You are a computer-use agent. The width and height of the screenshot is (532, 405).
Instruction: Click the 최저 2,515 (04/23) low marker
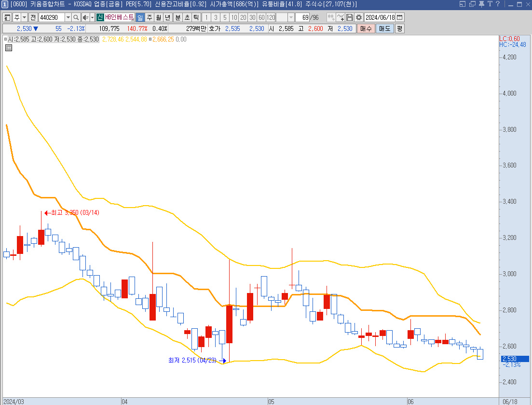[197, 360]
